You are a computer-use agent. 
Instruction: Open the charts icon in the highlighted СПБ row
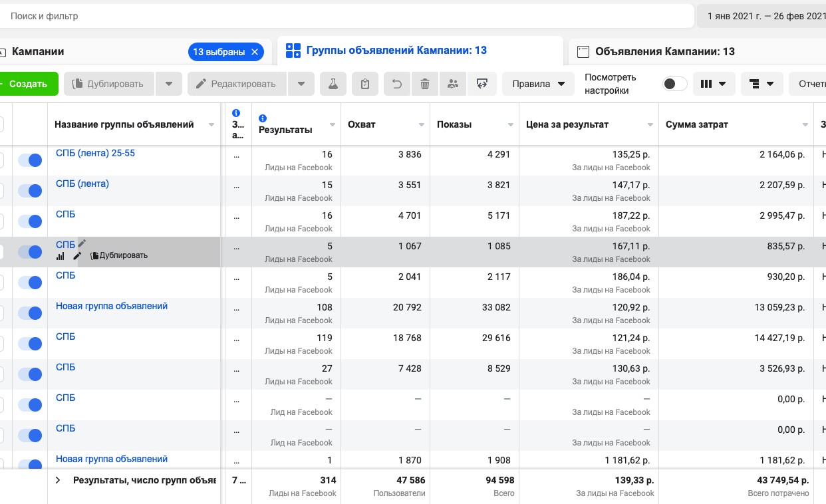pyautogui.click(x=61, y=256)
